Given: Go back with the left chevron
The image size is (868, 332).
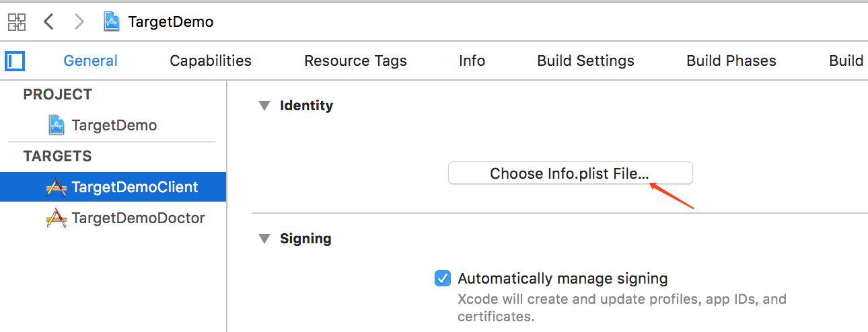Looking at the screenshot, I should point(48,22).
